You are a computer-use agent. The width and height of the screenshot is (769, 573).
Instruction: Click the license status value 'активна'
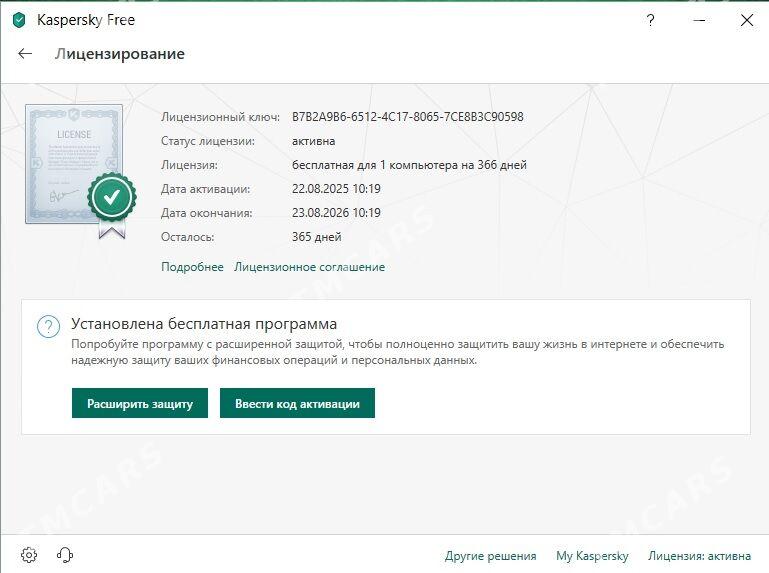[313, 141]
